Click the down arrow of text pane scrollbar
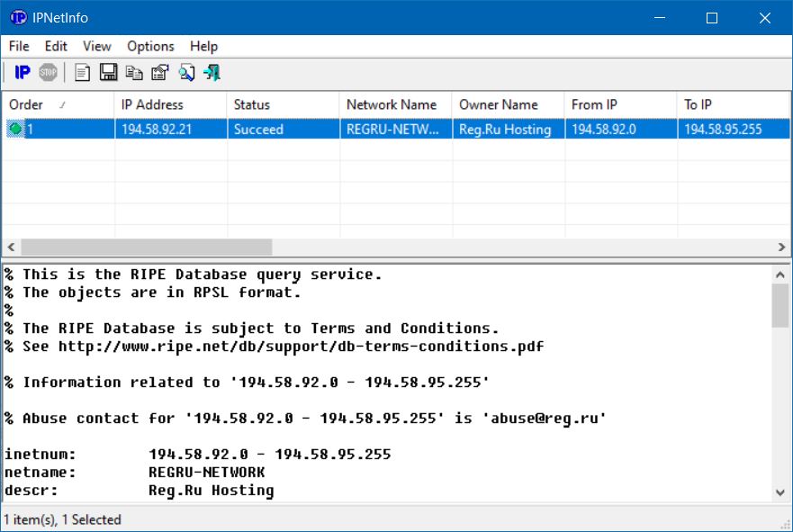The image size is (793, 532). [x=780, y=492]
